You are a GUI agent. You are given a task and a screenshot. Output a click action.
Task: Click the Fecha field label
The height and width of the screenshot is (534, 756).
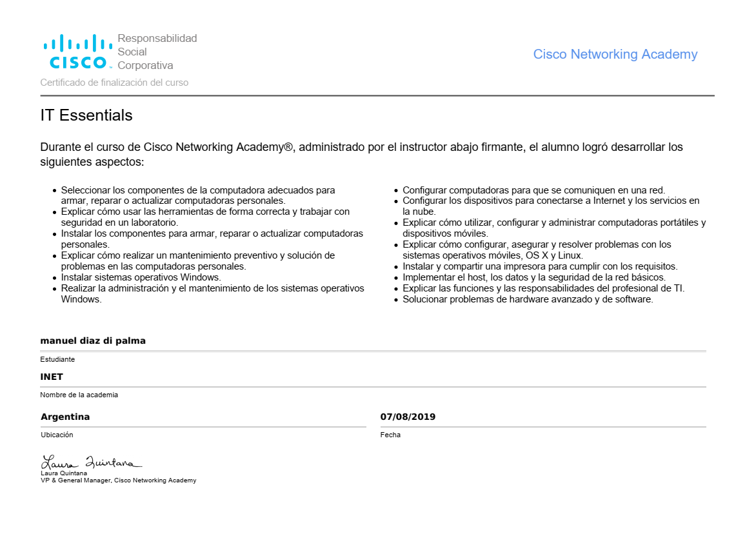[390, 435]
